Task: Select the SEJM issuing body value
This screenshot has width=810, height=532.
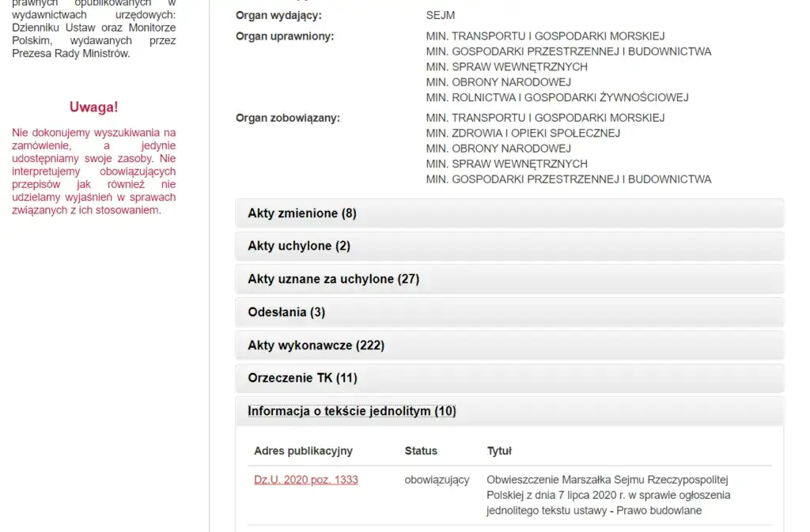Action: click(441, 16)
